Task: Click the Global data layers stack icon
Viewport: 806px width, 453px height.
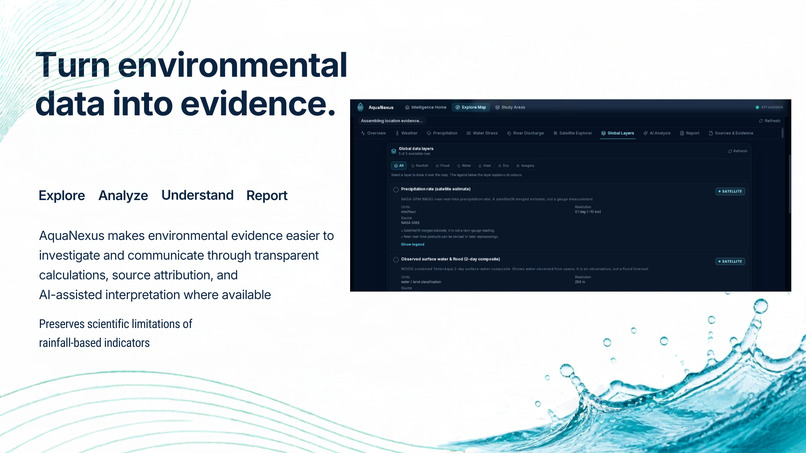Action: 393,151
